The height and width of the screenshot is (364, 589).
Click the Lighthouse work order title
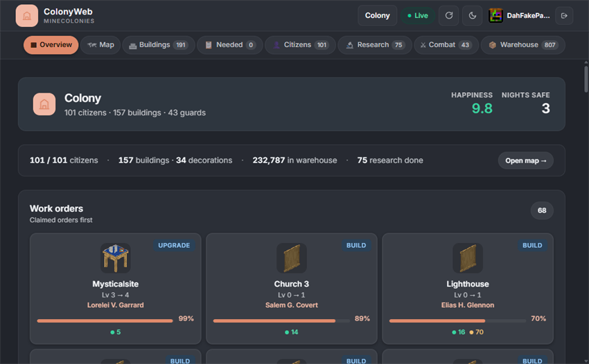pos(468,284)
